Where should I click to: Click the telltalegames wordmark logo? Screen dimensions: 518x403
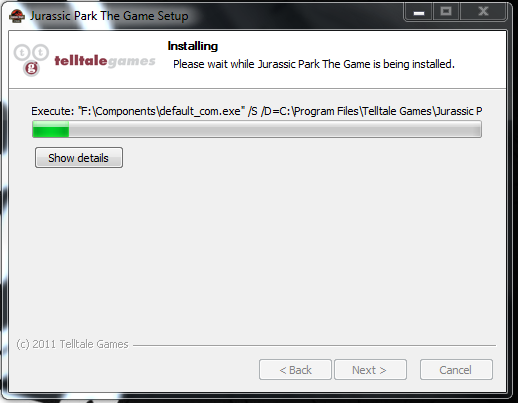[105, 61]
